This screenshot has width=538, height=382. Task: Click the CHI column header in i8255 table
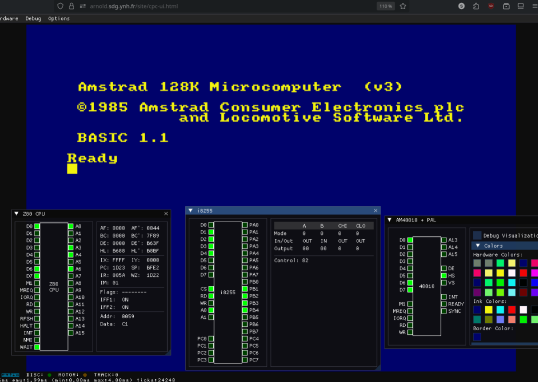pyautogui.click(x=342, y=226)
